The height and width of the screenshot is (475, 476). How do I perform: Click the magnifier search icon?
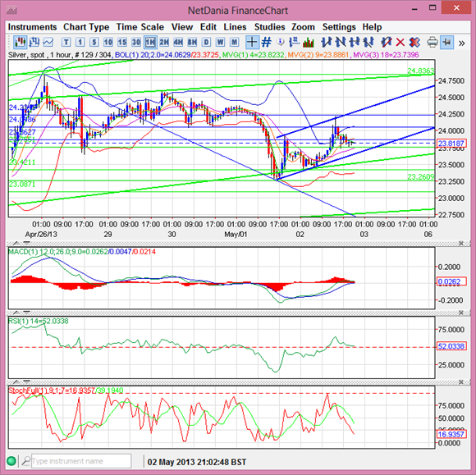click(x=26, y=461)
